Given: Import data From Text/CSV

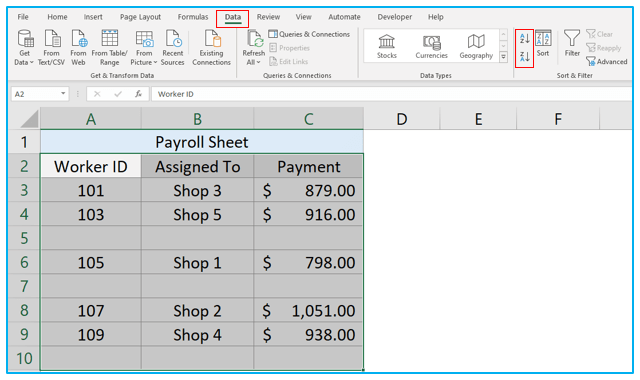Looking at the screenshot, I should click(x=51, y=48).
